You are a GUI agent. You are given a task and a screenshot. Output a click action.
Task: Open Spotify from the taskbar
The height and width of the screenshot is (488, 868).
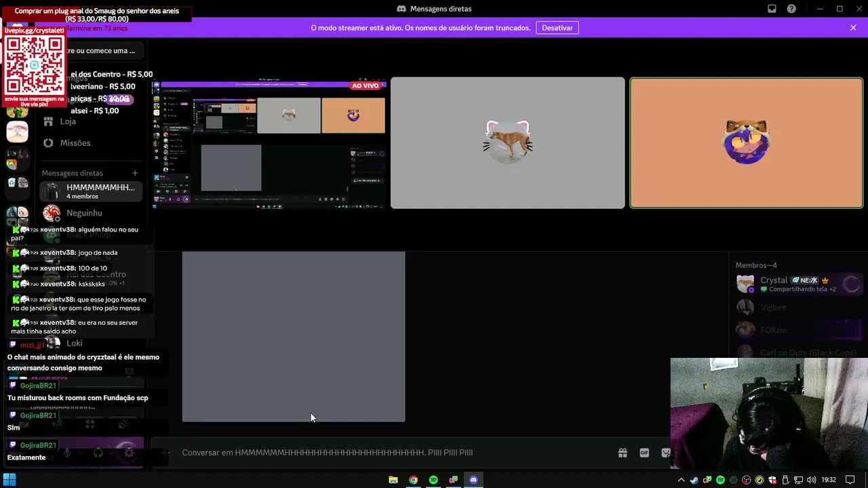coord(433,480)
